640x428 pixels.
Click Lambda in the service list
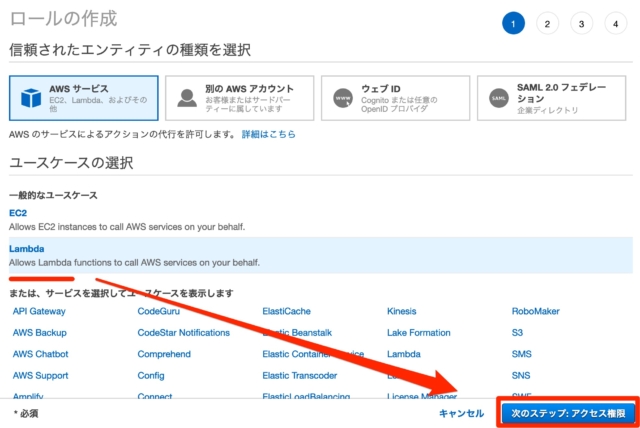pos(404,354)
